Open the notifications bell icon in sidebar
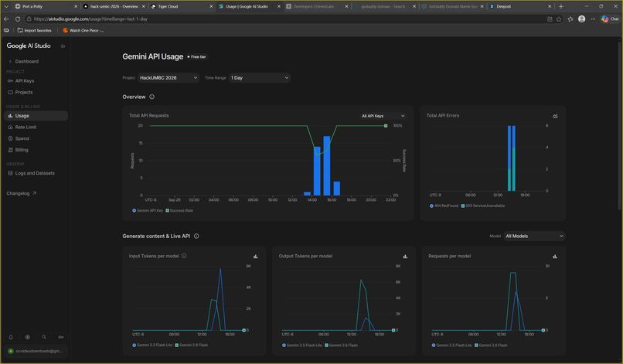 click(x=11, y=337)
